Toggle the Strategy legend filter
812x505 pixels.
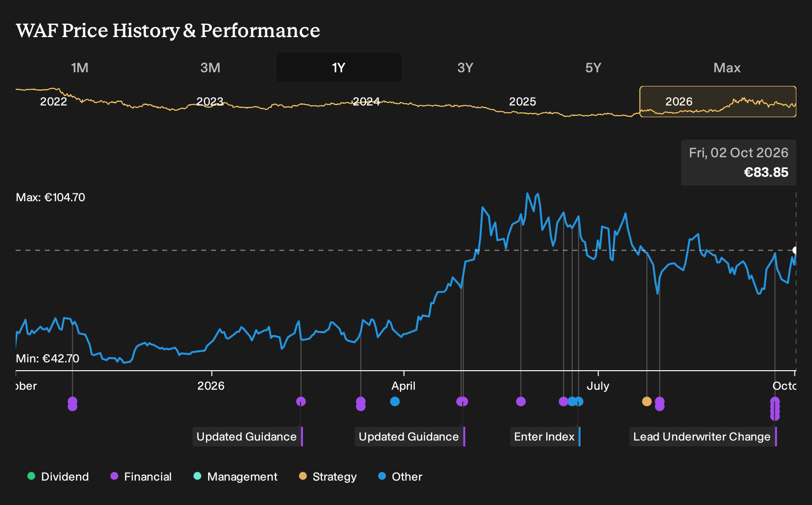tap(328, 477)
